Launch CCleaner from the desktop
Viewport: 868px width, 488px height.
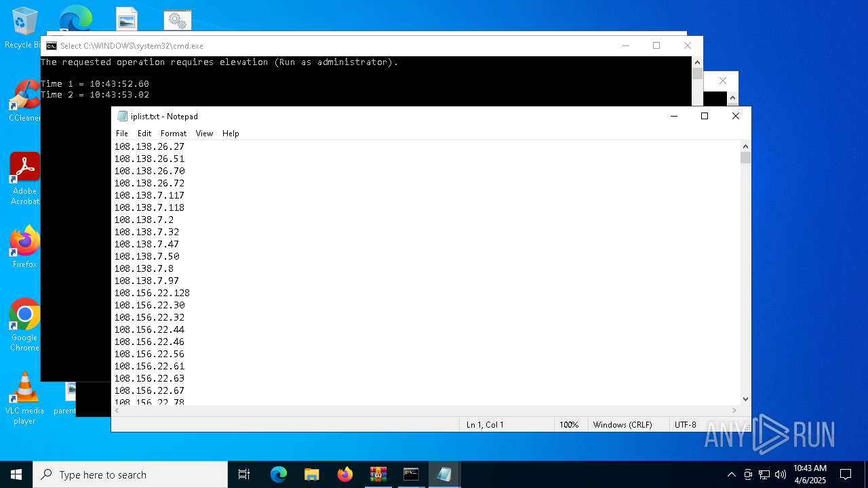point(24,100)
